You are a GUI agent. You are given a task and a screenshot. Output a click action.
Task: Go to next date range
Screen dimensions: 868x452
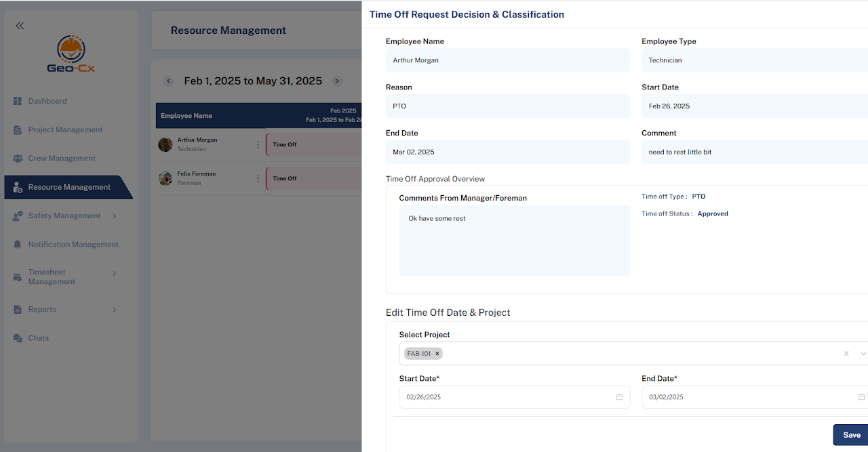coord(337,81)
